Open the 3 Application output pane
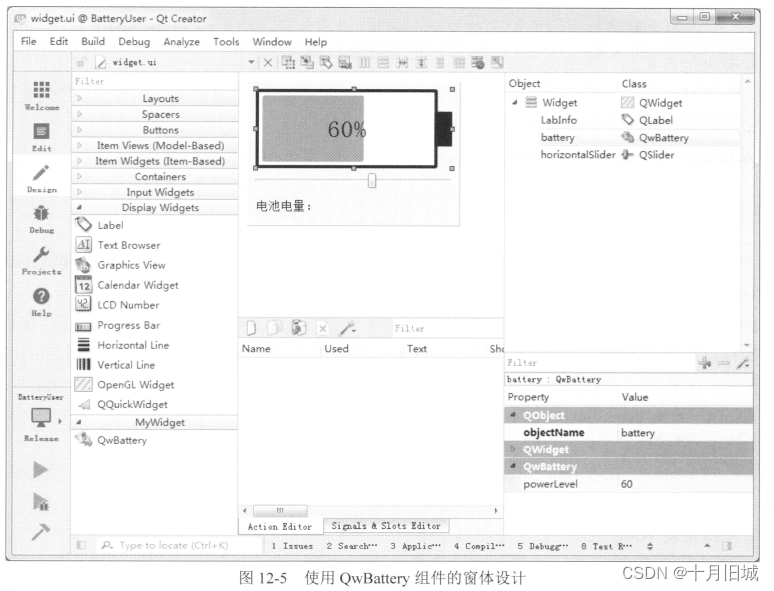The height and width of the screenshot is (591, 774). pos(415,546)
